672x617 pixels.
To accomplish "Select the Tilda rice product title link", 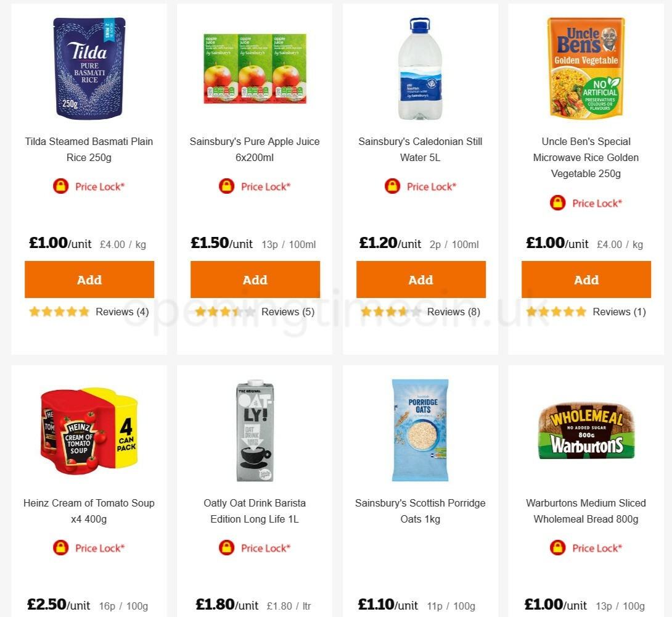I will coord(89,149).
